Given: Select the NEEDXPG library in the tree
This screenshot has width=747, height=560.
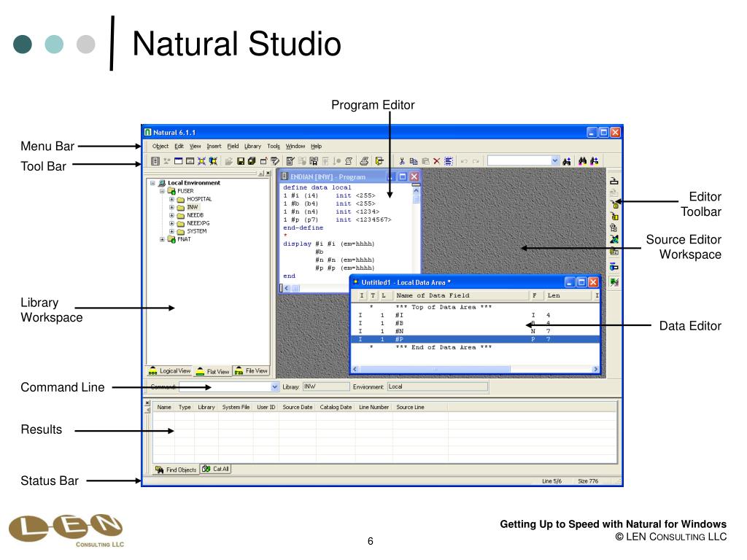Looking at the screenshot, I should tap(198, 223).
